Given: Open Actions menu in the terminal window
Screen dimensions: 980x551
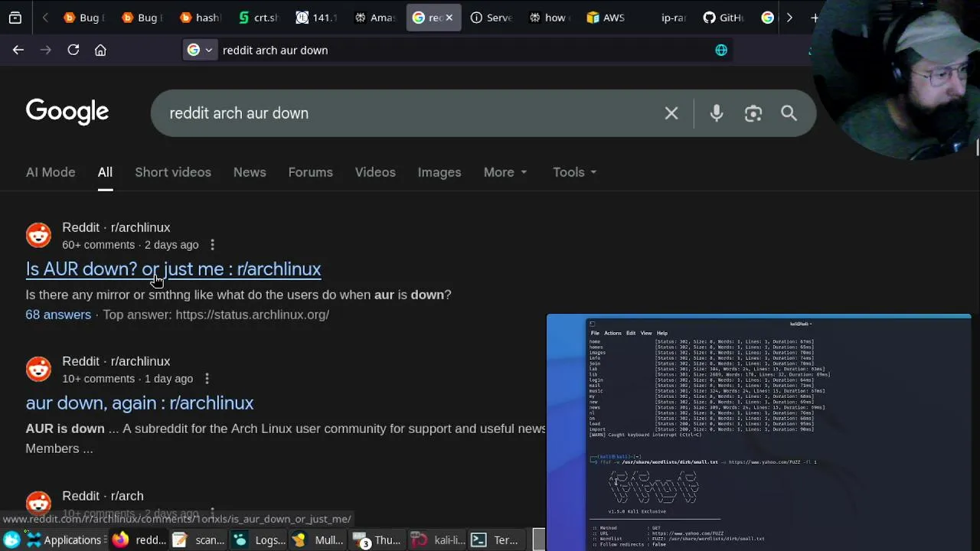Looking at the screenshot, I should (612, 333).
